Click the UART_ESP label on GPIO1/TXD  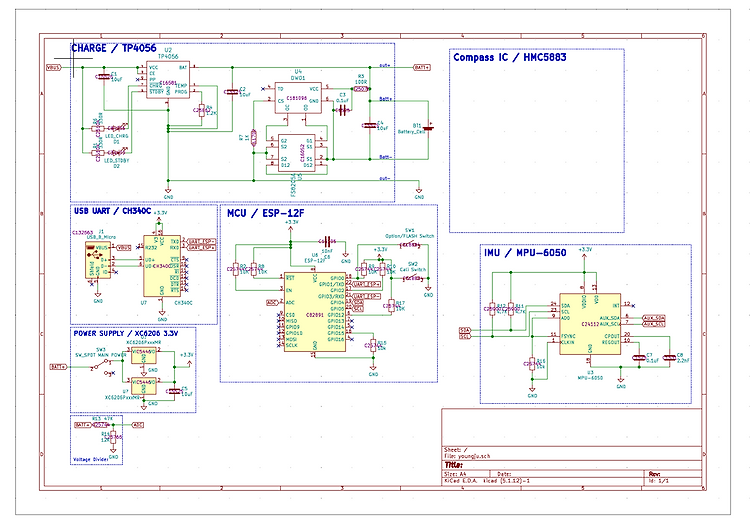tap(366, 284)
